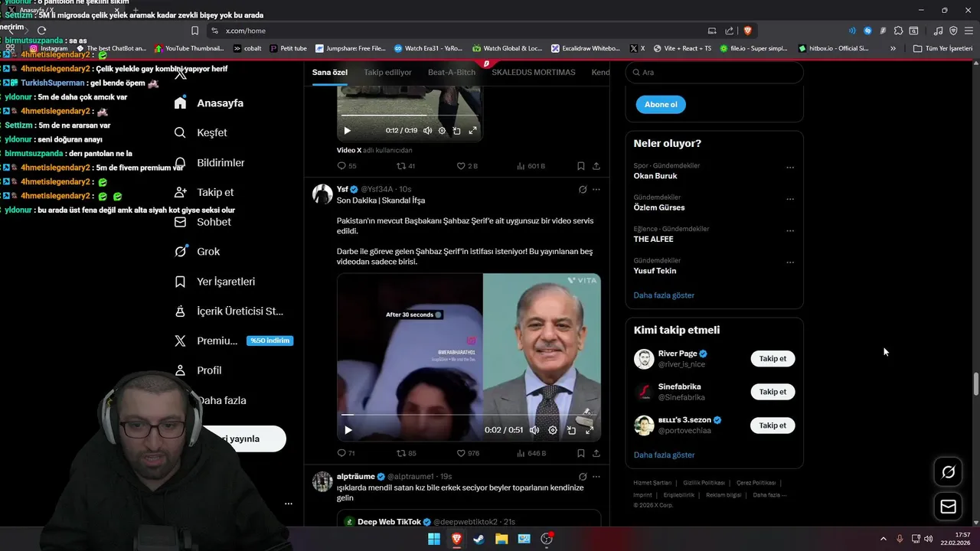
Task: Like the post with 2 B likes
Action: (x=467, y=166)
